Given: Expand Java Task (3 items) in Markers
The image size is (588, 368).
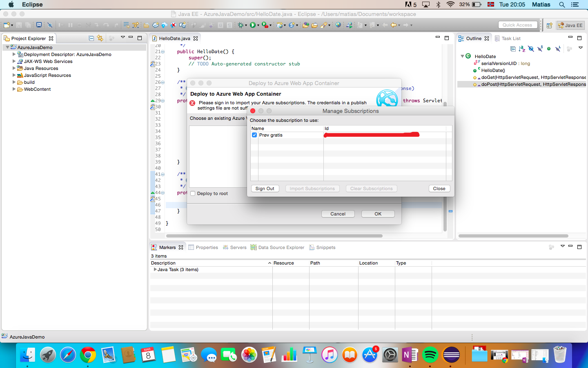Looking at the screenshot, I should coord(155,269).
